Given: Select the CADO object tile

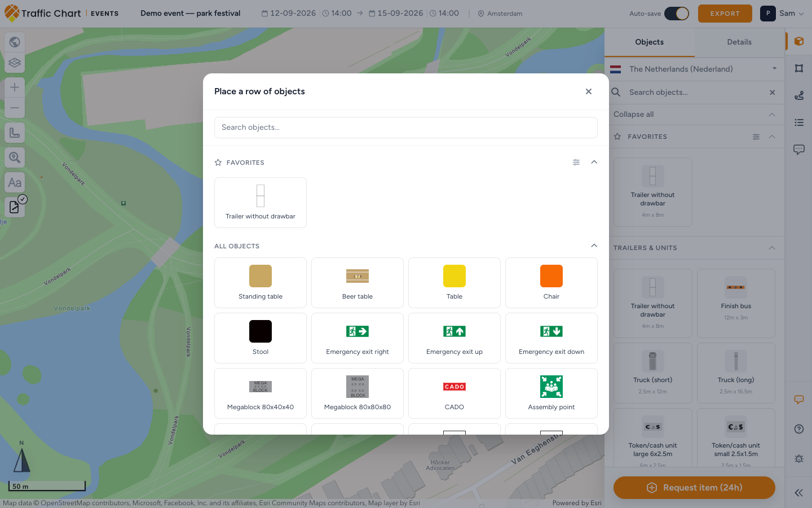Looking at the screenshot, I should (454, 393).
